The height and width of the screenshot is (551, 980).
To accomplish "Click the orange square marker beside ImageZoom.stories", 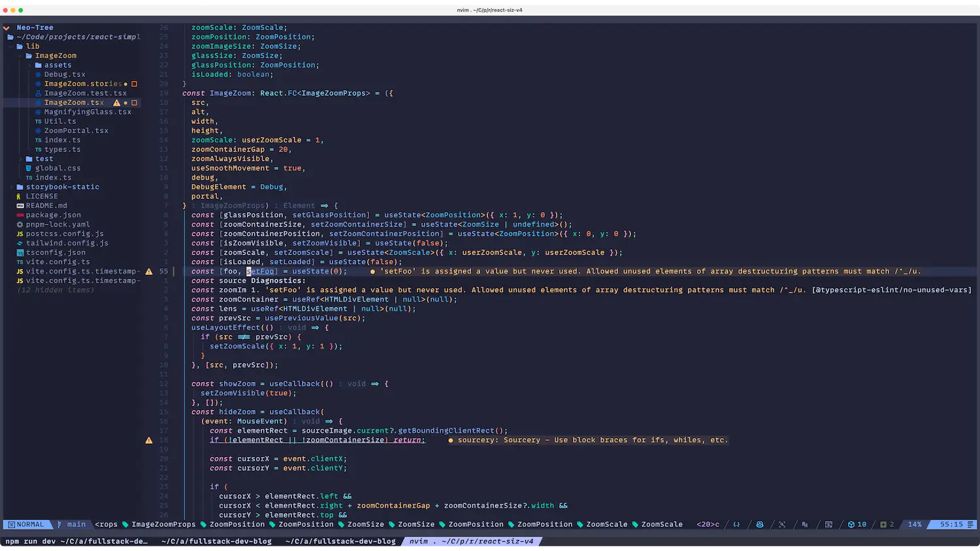I will (x=135, y=84).
